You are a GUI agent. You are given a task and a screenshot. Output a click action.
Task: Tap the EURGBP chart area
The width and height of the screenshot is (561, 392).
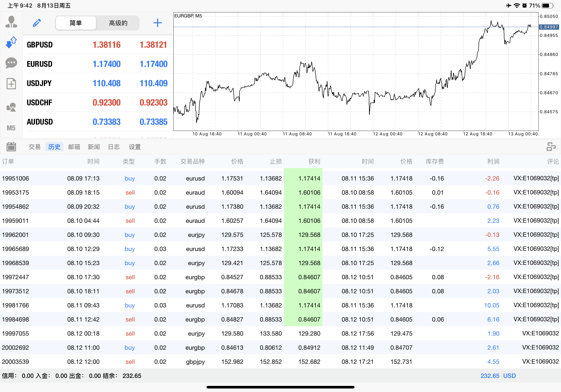[356, 72]
